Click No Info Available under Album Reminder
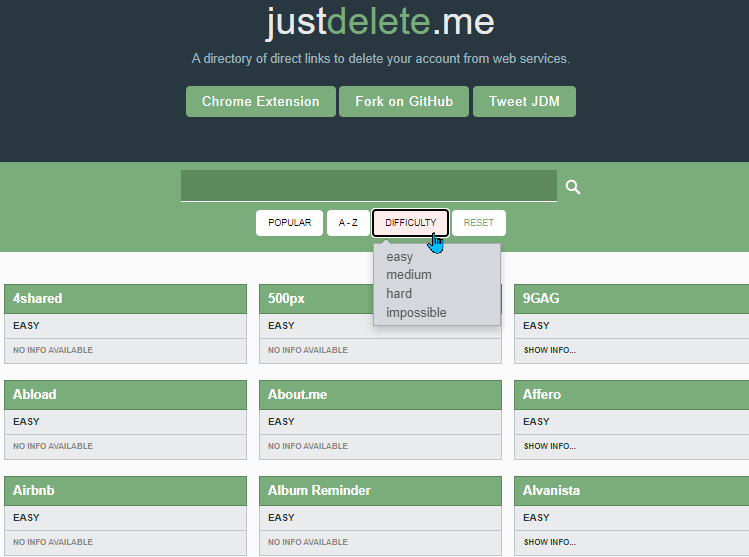 pyautogui.click(x=308, y=542)
